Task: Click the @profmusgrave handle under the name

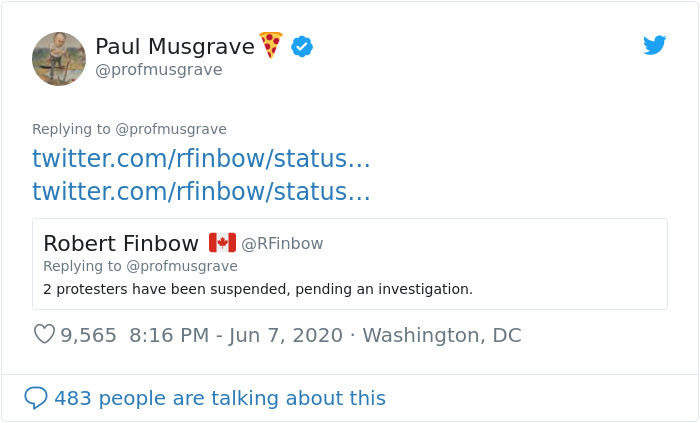Action: click(158, 70)
